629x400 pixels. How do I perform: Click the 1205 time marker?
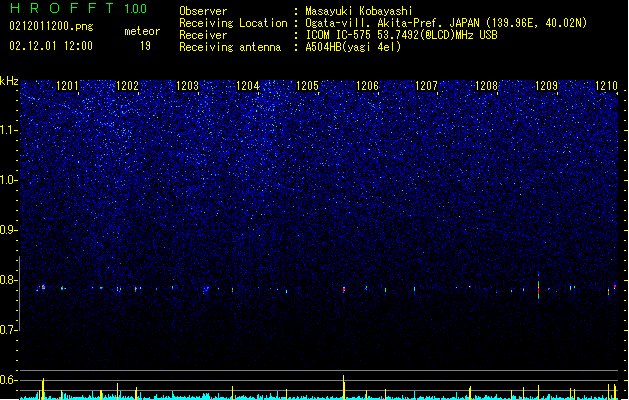tap(307, 86)
